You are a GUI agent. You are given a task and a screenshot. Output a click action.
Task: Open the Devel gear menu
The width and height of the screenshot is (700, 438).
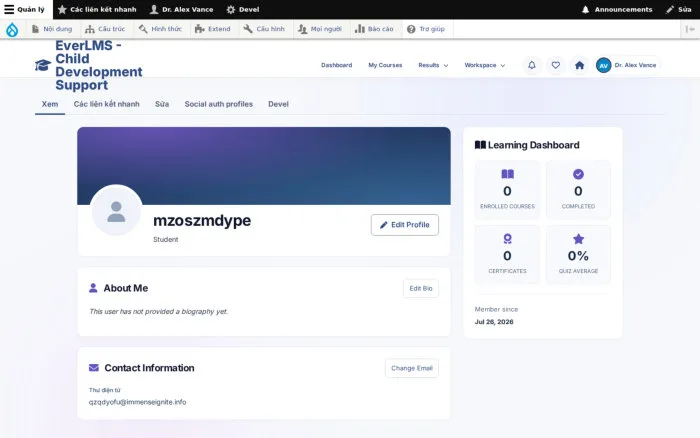tap(243, 9)
